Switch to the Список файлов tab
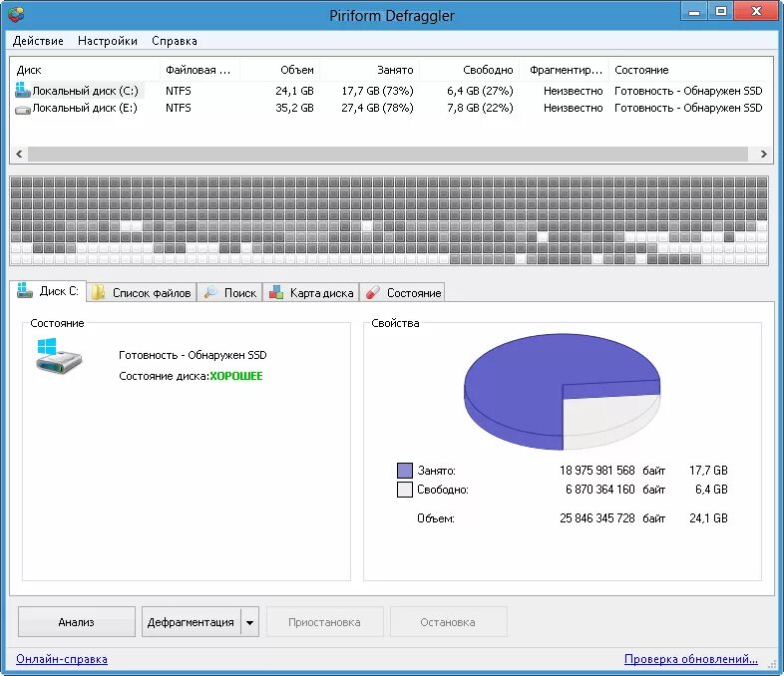This screenshot has width=784, height=676. pyautogui.click(x=142, y=293)
